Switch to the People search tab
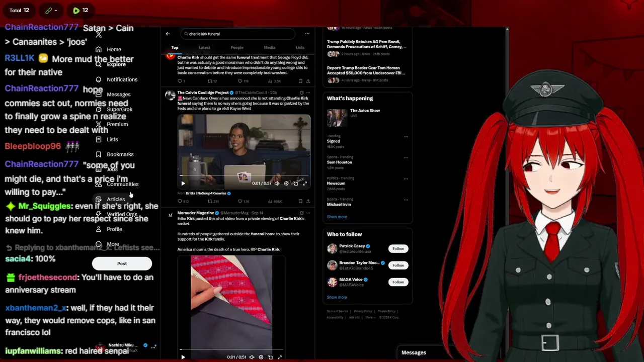This screenshot has height=362, width=644. click(x=237, y=47)
